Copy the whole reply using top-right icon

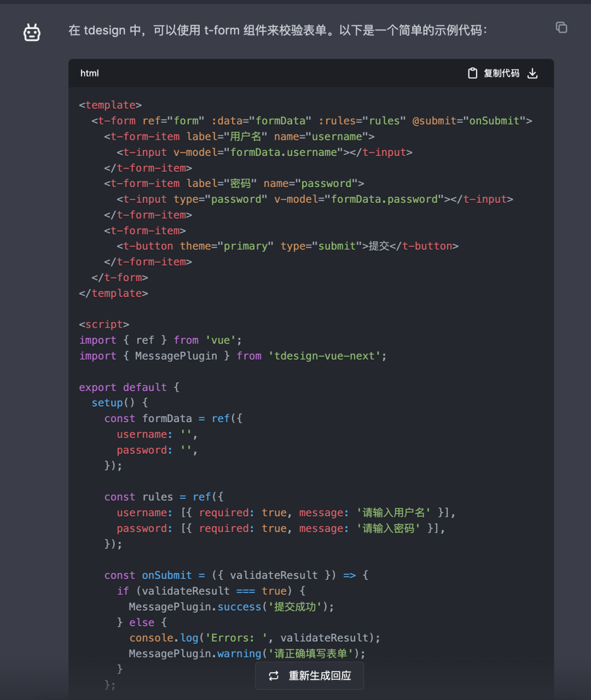click(561, 27)
